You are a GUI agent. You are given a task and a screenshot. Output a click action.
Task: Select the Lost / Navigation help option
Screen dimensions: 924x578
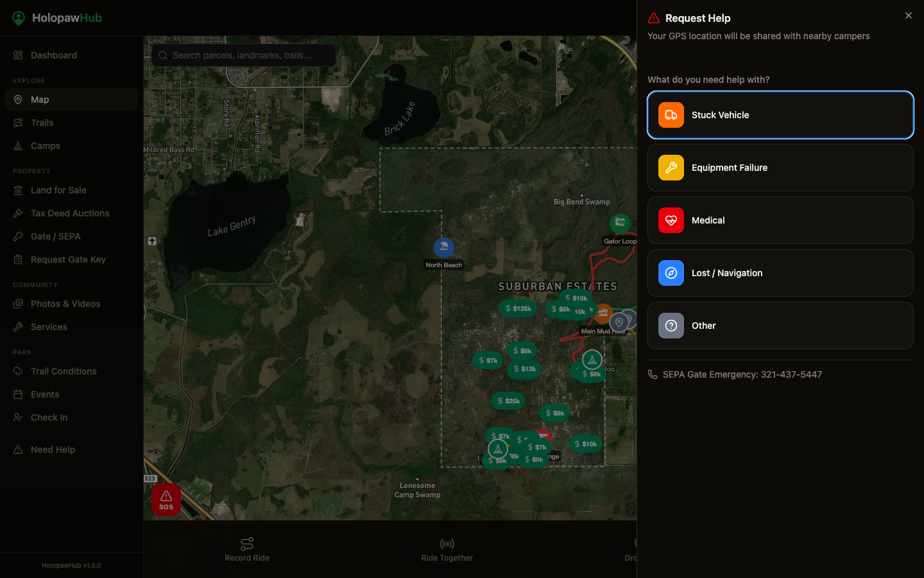(x=780, y=273)
